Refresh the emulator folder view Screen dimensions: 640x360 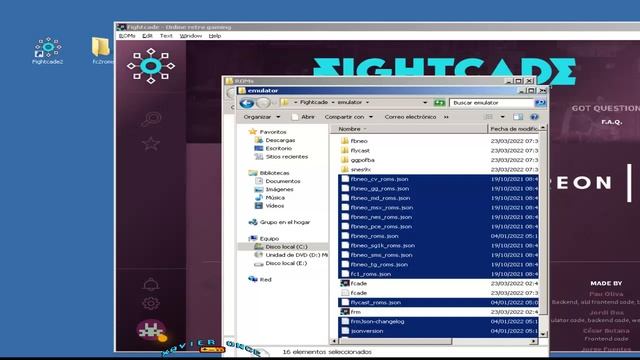pos(439,103)
